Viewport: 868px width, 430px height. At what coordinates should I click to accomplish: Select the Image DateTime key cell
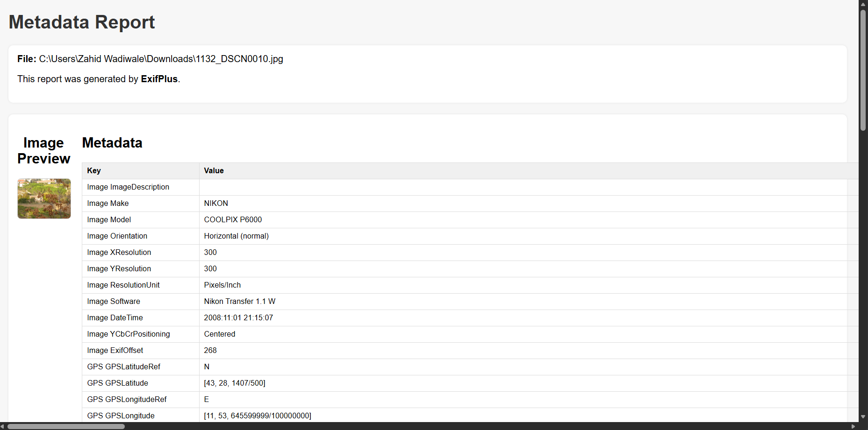[141, 318]
